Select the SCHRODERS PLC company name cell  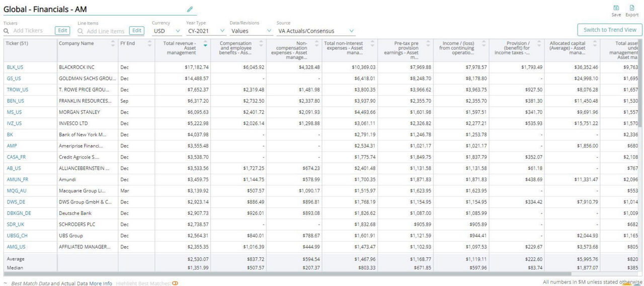pos(87,224)
